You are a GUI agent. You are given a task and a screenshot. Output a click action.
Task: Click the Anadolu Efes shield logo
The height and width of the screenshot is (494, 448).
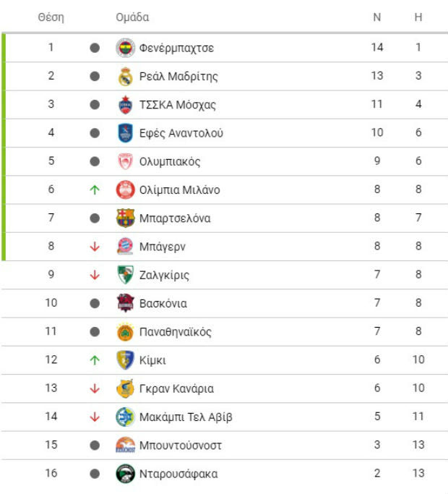tap(125, 133)
